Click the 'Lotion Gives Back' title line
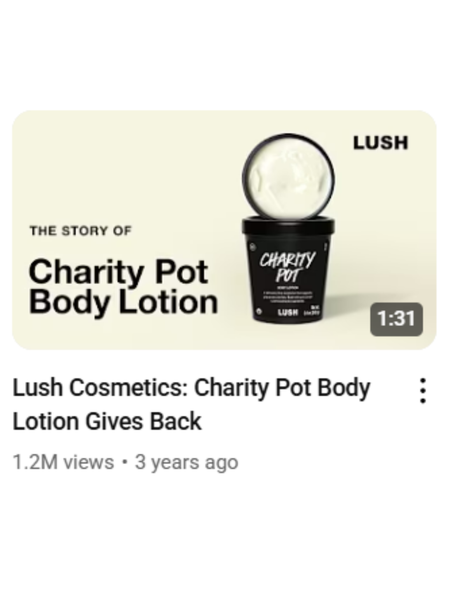Screen dimensions: 450x601 [x=107, y=421]
